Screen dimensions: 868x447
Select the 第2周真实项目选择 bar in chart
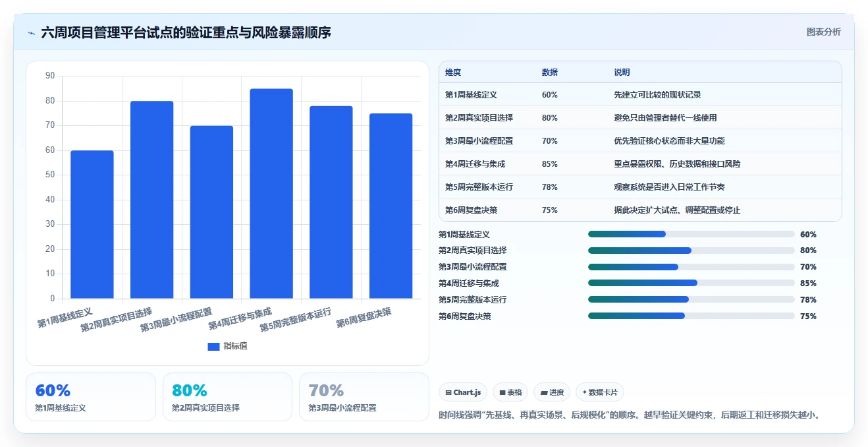coord(152,200)
